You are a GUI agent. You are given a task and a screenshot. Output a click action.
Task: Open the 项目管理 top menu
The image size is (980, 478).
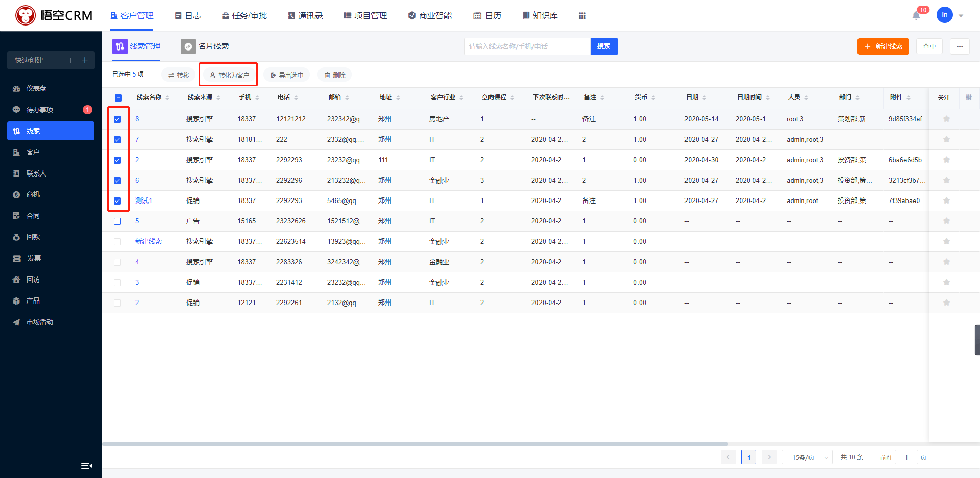pyautogui.click(x=365, y=16)
